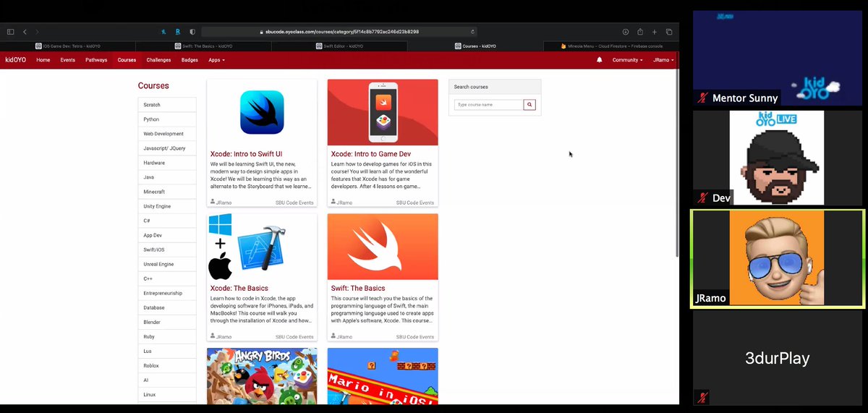Click the blue R extension icon
The height and width of the screenshot is (413, 868).
177,32
